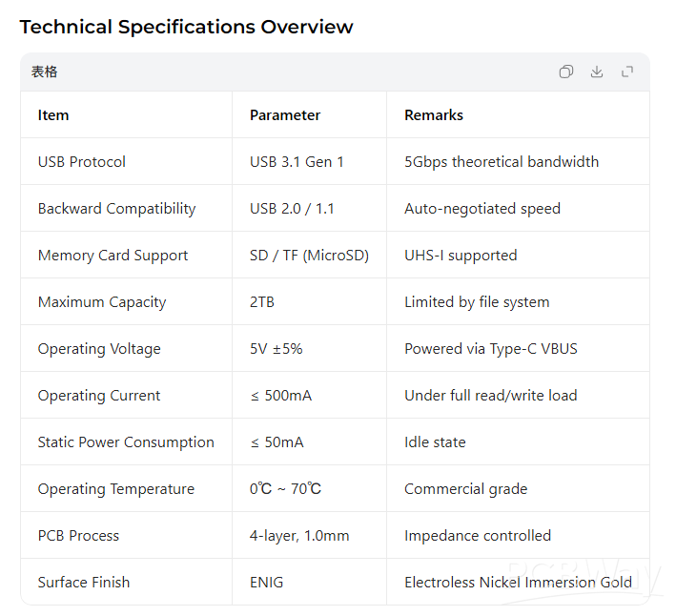The height and width of the screenshot is (616, 676).
Task: Click the SD / TF (MicroSD) cell
Action: tap(309, 256)
